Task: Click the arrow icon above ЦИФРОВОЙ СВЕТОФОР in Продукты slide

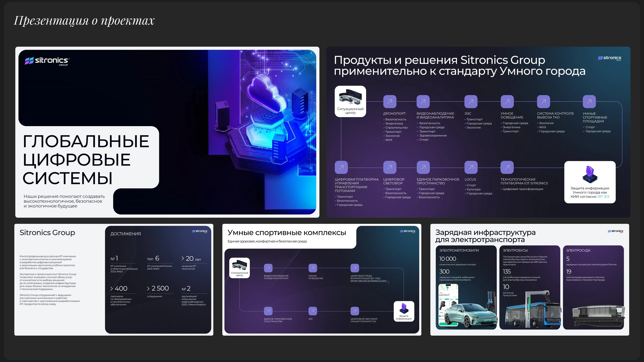Action: [390, 167]
